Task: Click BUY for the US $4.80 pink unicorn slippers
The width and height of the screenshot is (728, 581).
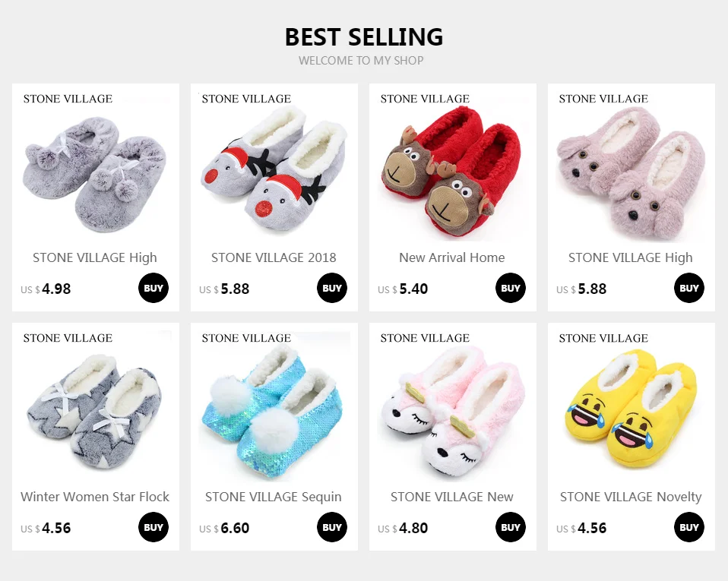Action: click(510, 527)
